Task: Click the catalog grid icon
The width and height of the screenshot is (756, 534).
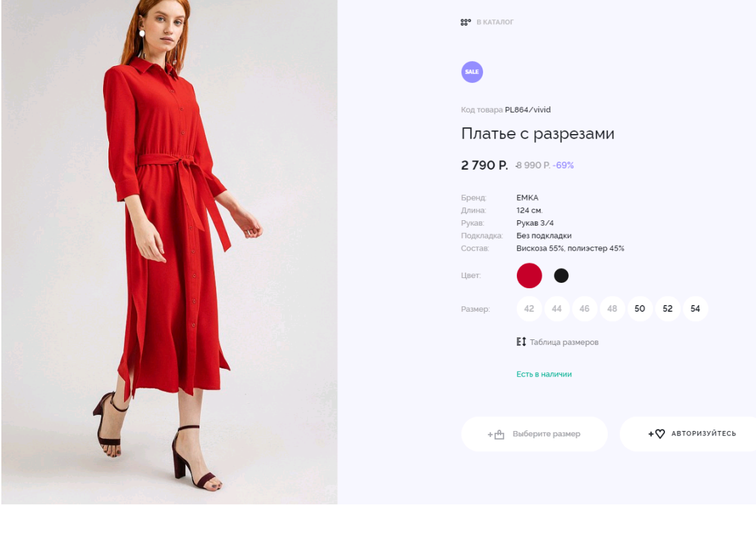Action: tap(465, 22)
